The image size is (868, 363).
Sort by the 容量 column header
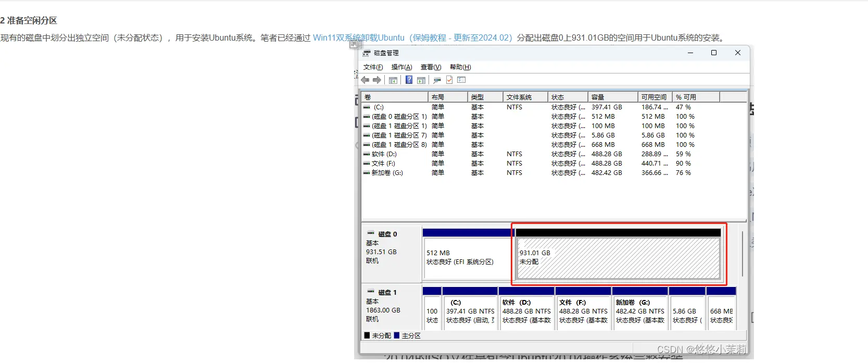pyautogui.click(x=613, y=97)
